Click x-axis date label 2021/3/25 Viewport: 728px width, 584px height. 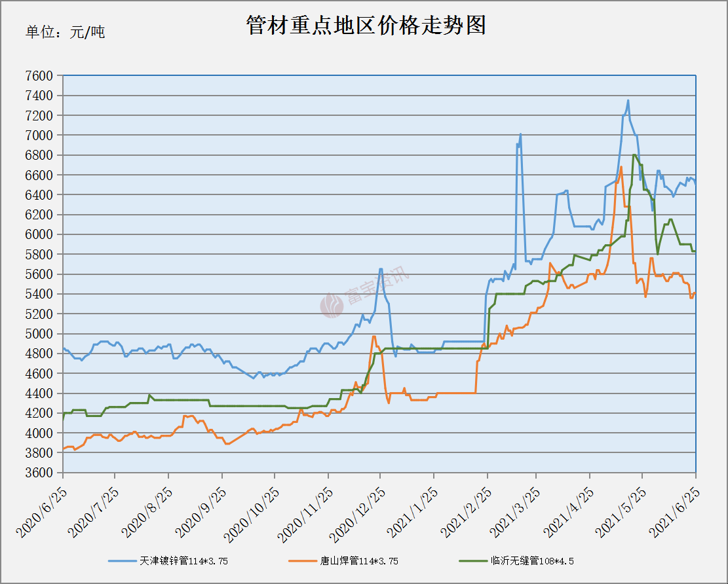click(x=515, y=513)
